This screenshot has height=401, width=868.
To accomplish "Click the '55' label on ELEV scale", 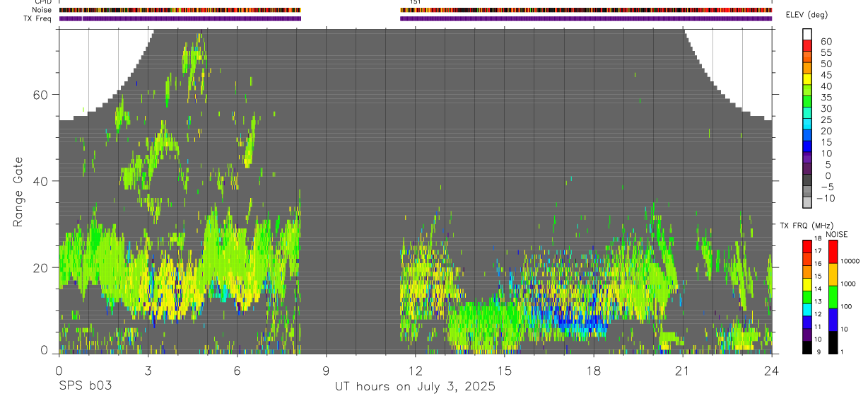I will [x=826, y=53].
